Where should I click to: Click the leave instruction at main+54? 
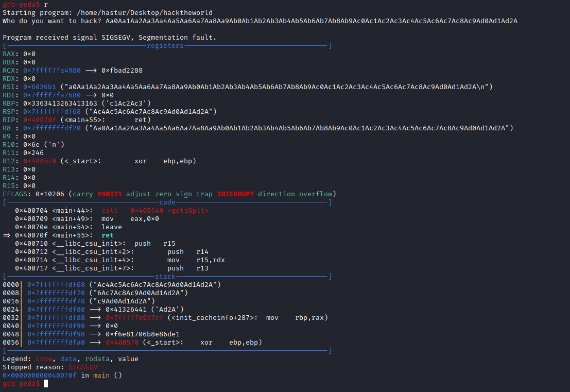click(112, 227)
